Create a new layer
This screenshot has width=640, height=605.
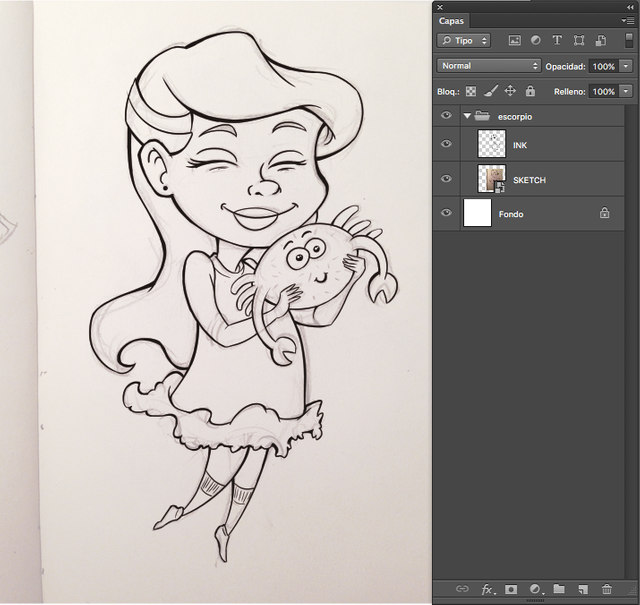coord(583,589)
